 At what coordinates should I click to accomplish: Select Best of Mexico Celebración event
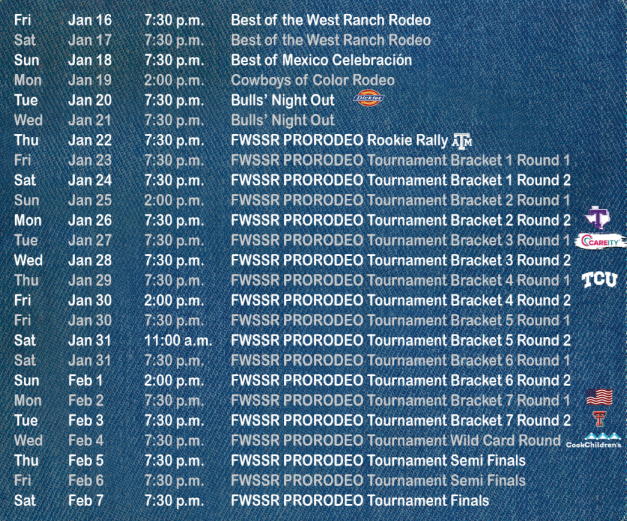click(x=321, y=60)
